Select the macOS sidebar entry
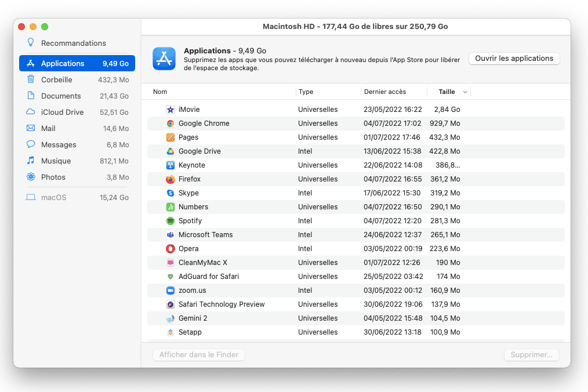 tap(77, 198)
